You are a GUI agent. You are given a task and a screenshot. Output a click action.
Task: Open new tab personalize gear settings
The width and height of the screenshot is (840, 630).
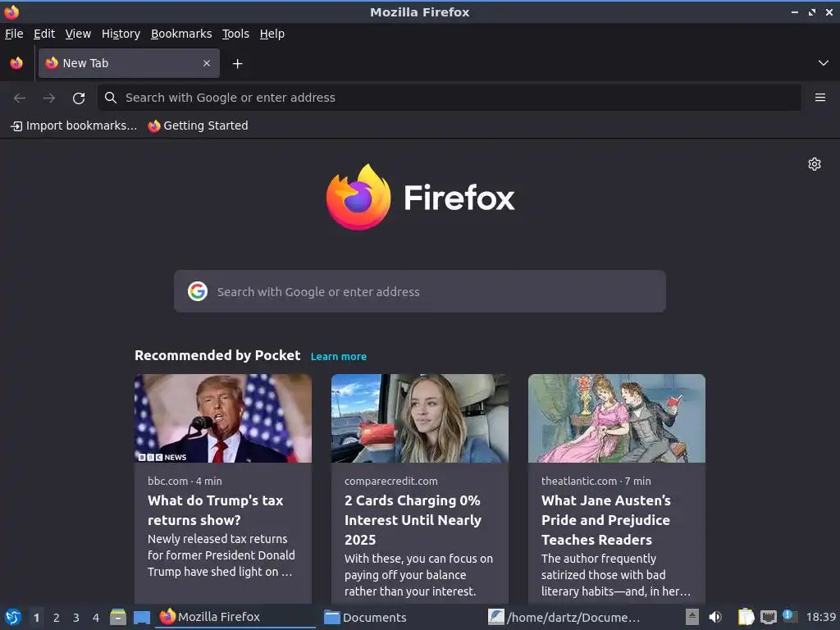[x=815, y=164]
